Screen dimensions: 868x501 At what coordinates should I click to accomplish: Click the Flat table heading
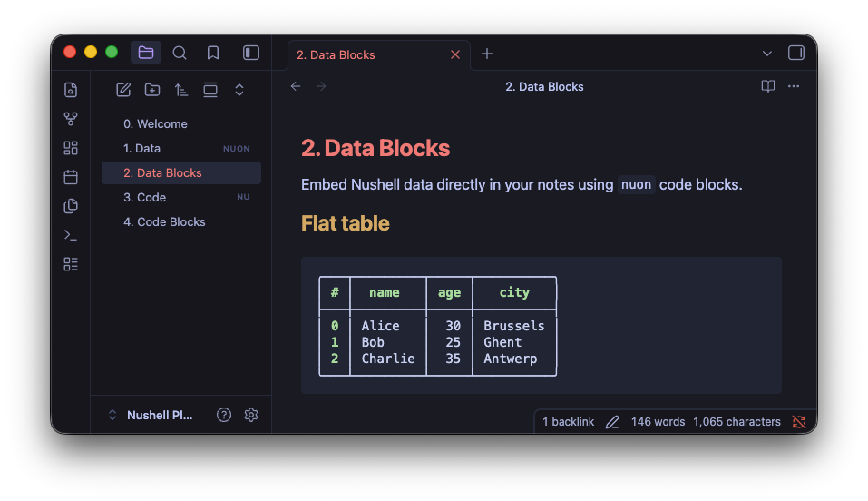pyautogui.click(x=346, y=223)
